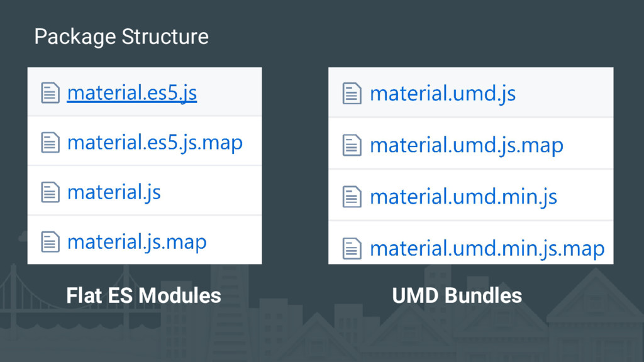Screen dimensions: 644x362
Task: Open the material.umd.js file link
Action: (443, 94)
